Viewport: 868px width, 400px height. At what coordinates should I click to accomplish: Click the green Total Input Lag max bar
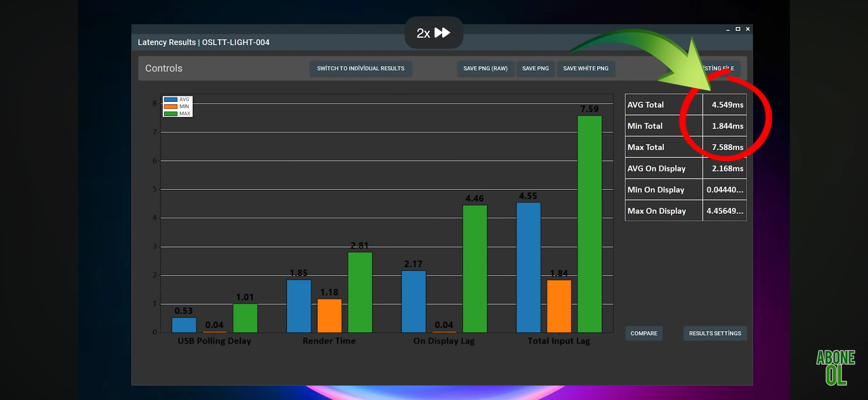[590, 224]
